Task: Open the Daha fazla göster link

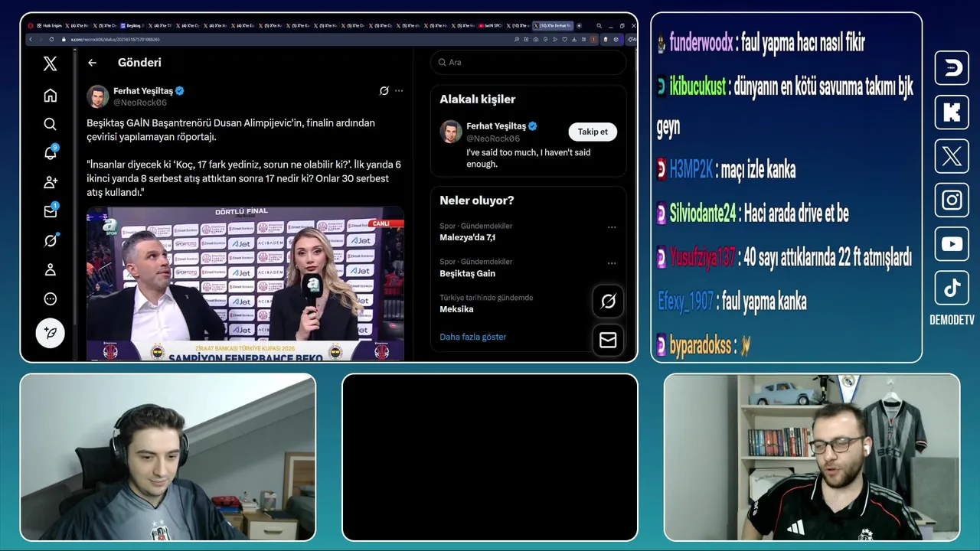Action: click(472, 337)
